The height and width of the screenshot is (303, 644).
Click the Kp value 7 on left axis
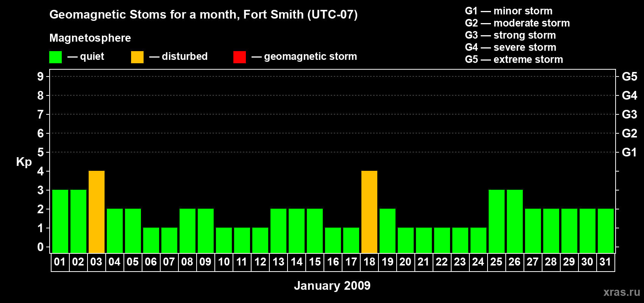pos(41,114)
